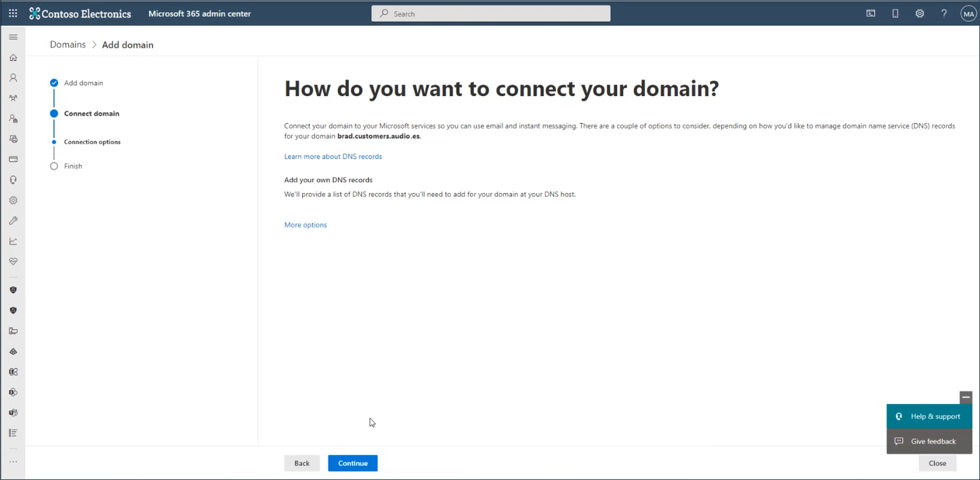Image resolution: width=980 pixels, height=480 pixels.
Task: Click in the Search box
Action: pyautogui.click(x=491, y=14)
